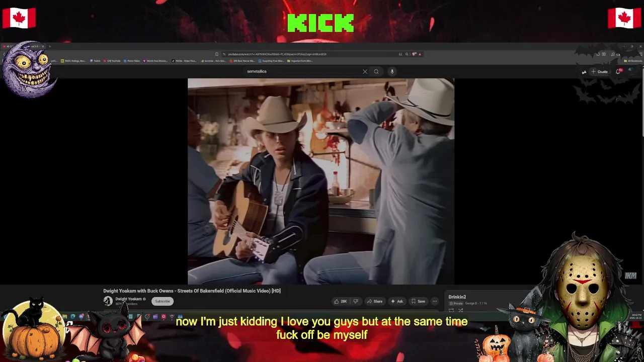The height and width of the screenshot is (362, 644).
Task: Toggle loop playlist icon in Drinkin2 panel
Action: [451, 310]
